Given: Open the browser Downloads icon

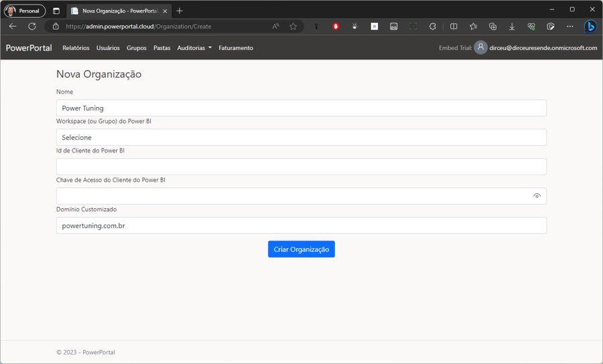Looking at the screenshot, I should coord(512,27).
